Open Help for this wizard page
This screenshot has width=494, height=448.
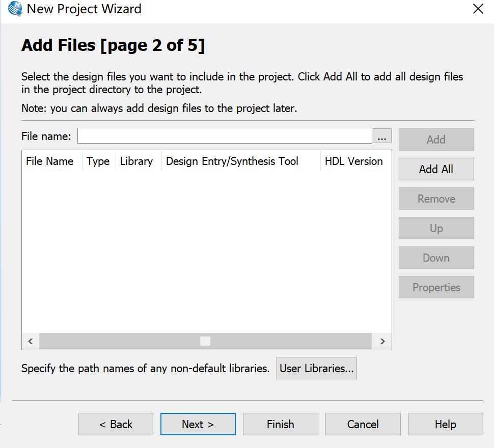pyautogui.click(x=445, y=424)
